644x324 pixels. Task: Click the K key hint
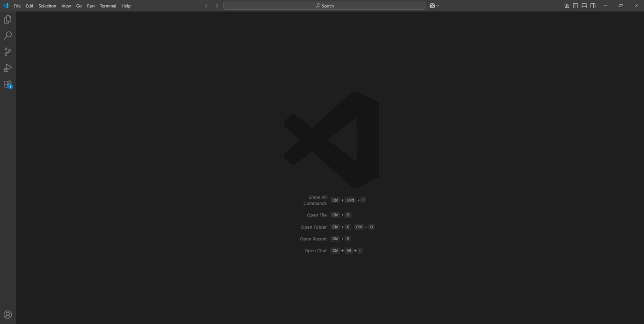tap(348, 227)
